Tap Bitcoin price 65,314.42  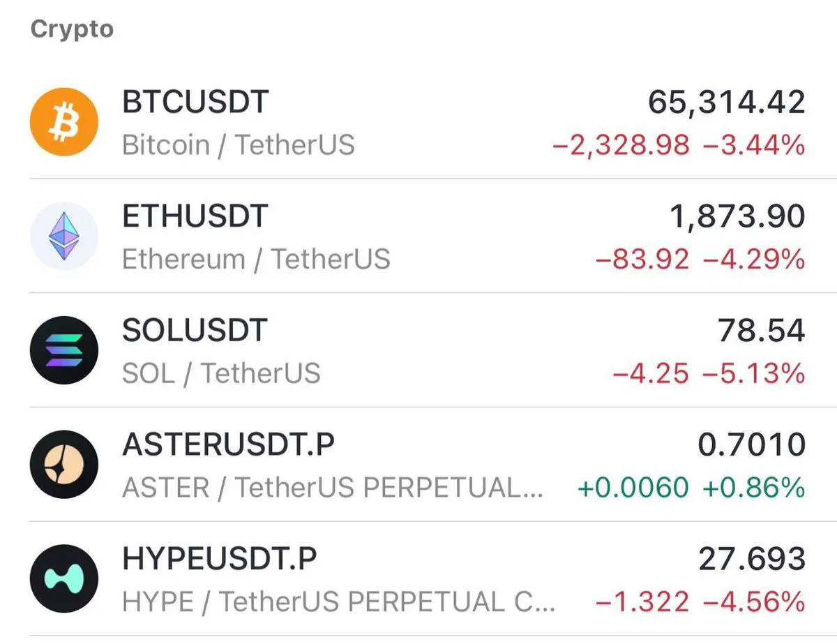coord(726,103)
